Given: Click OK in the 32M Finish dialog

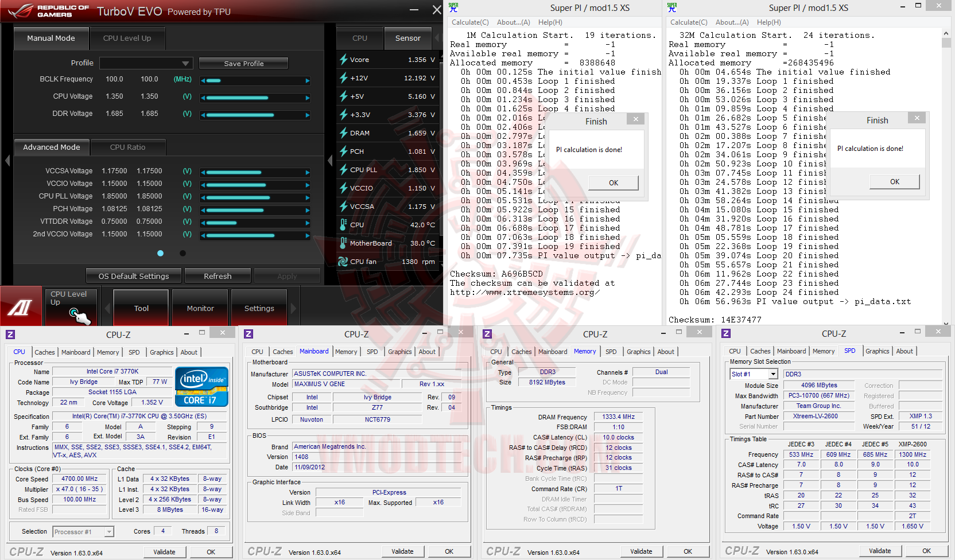Looking at the screenshot, I should click(x=895, y=181).
